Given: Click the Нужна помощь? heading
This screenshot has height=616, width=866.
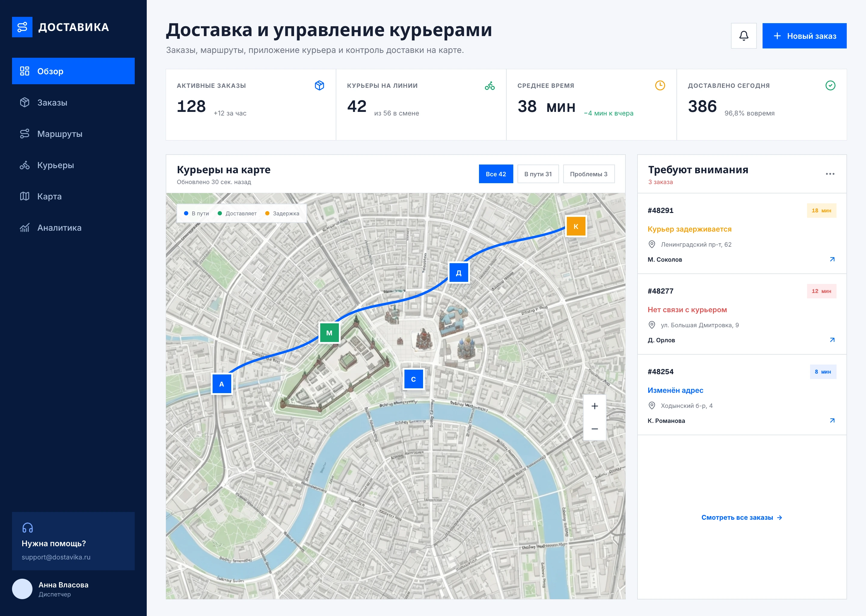Looking at the screenshot, I should point(54,544).
